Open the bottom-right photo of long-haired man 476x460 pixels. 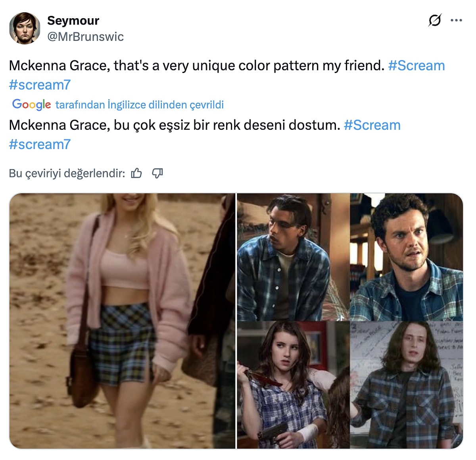(x=406, y=385)
